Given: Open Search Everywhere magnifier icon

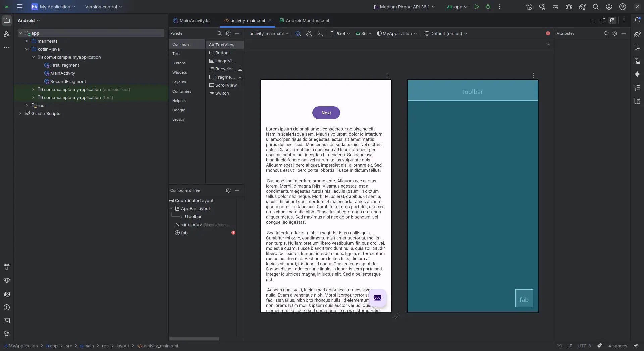Looking at the screenshot, I should pyautogui.click(x=596, y=7).
